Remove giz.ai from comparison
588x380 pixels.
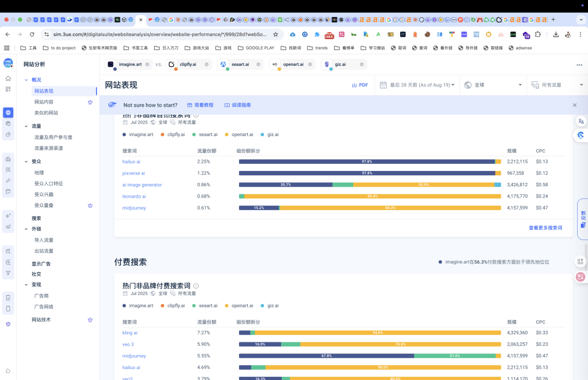coord(362,65)
